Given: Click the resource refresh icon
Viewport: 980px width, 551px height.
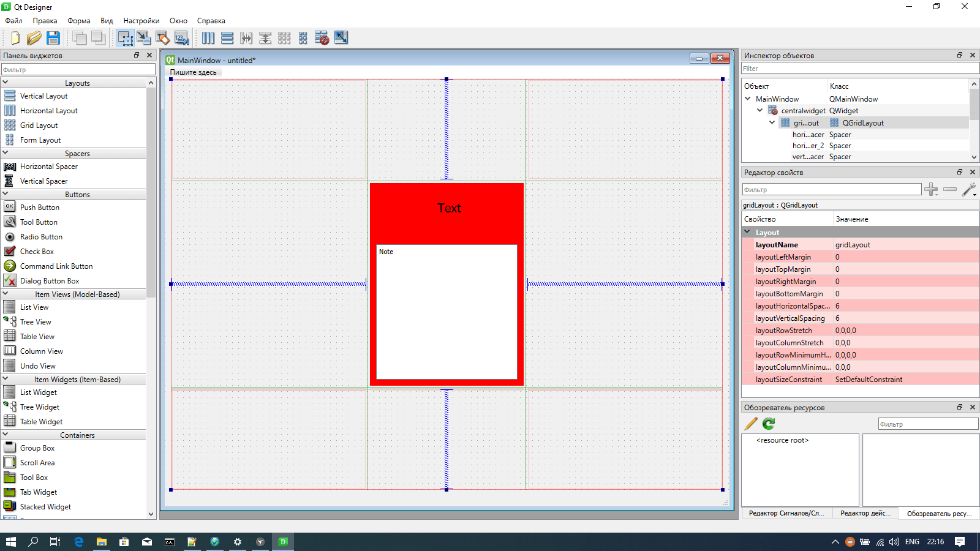Looking at the screenshot, I should click(767, 423).
